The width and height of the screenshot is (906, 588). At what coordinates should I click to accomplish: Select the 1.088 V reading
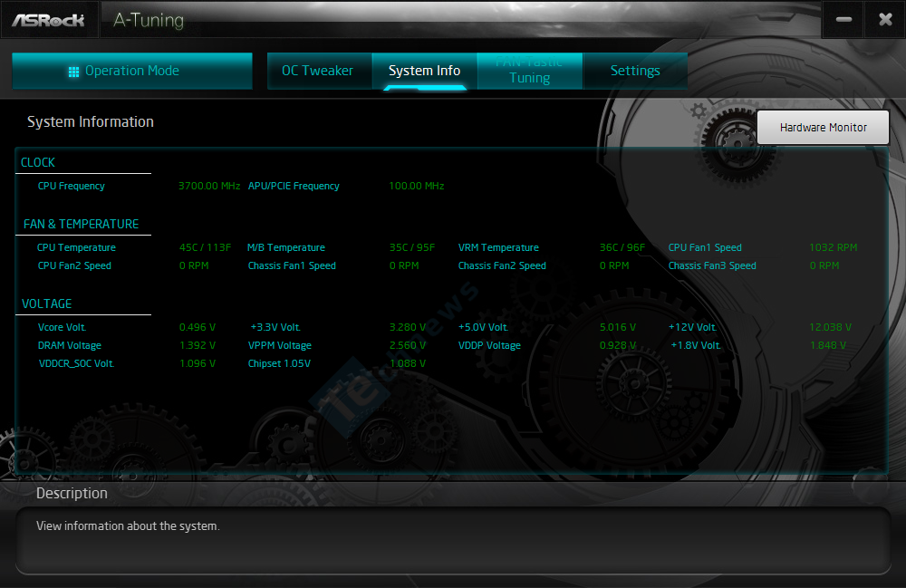click(x=408, y=364)
